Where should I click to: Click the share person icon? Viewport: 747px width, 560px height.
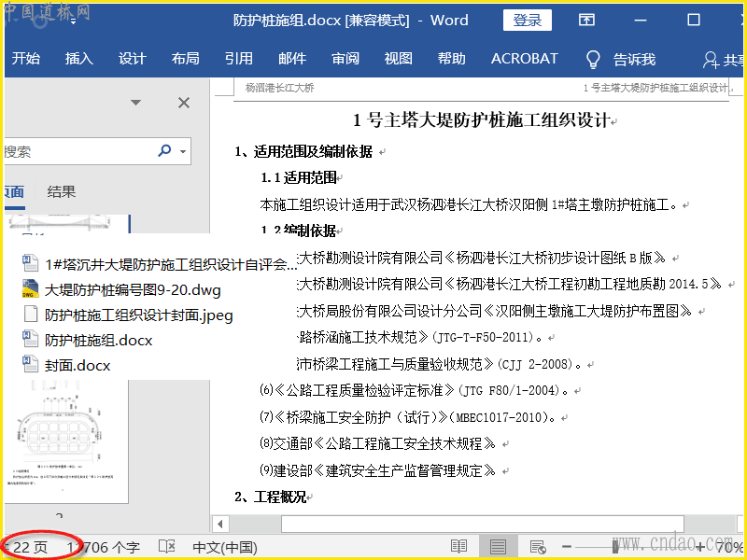point(711,60)
